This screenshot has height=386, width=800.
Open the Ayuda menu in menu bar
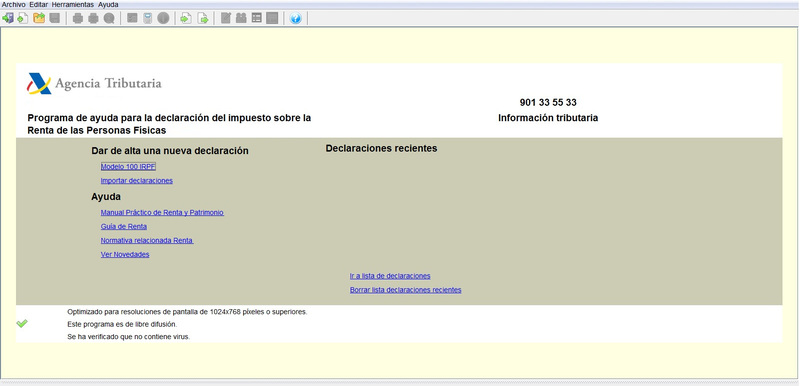click(x=108, y=4)
